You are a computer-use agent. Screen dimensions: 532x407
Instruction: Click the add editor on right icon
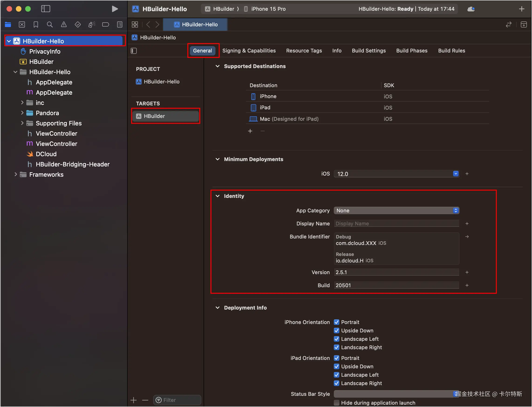point(524,24)
